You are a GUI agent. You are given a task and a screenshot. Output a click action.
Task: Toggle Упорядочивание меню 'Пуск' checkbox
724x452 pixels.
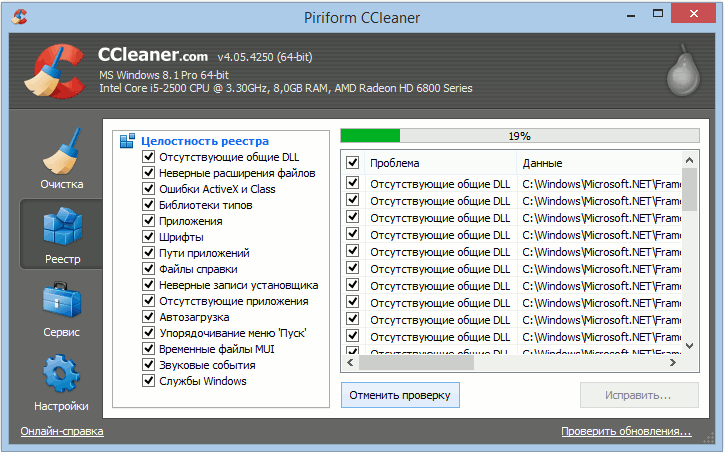[x=148, y=333]
